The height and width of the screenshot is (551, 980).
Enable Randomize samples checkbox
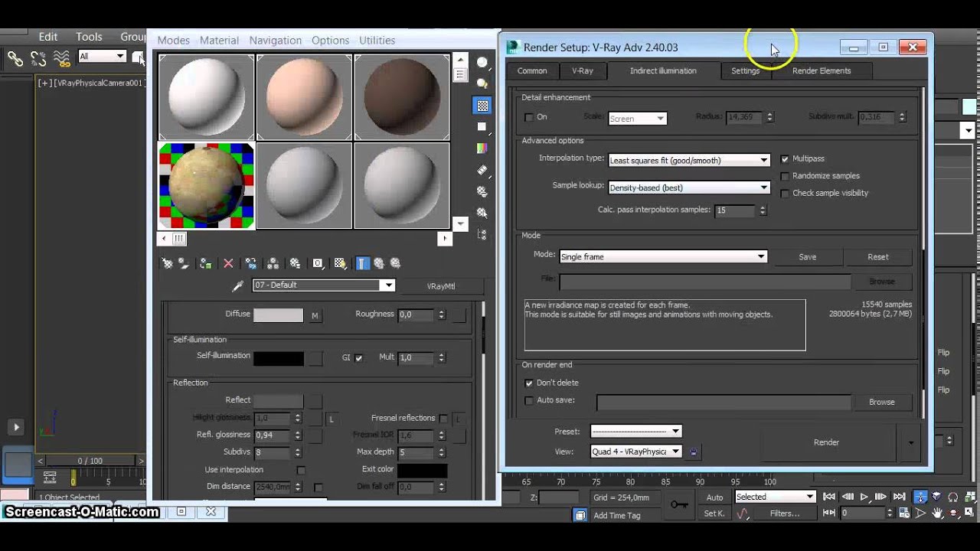(x=785, y=176)
